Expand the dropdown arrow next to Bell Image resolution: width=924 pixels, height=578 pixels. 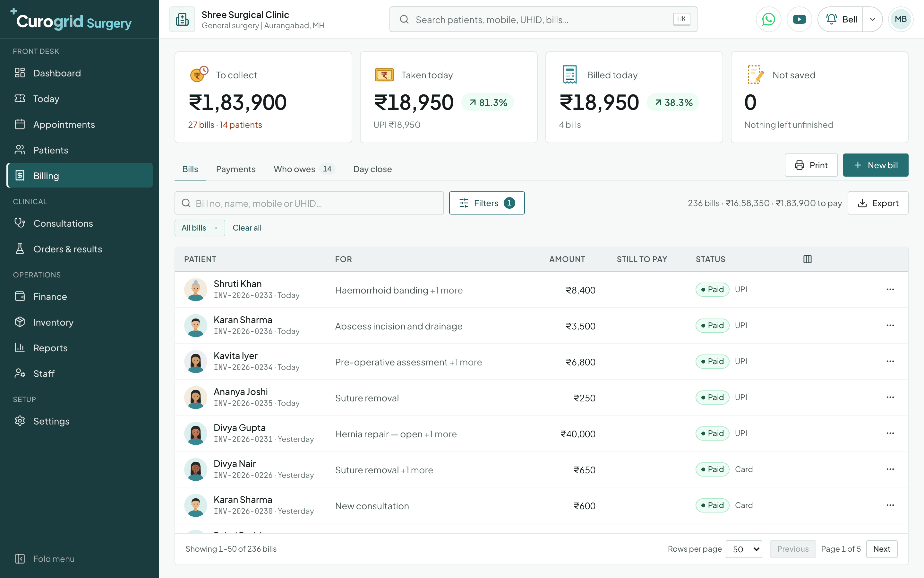pyautogui.click(x=872, y=19)
